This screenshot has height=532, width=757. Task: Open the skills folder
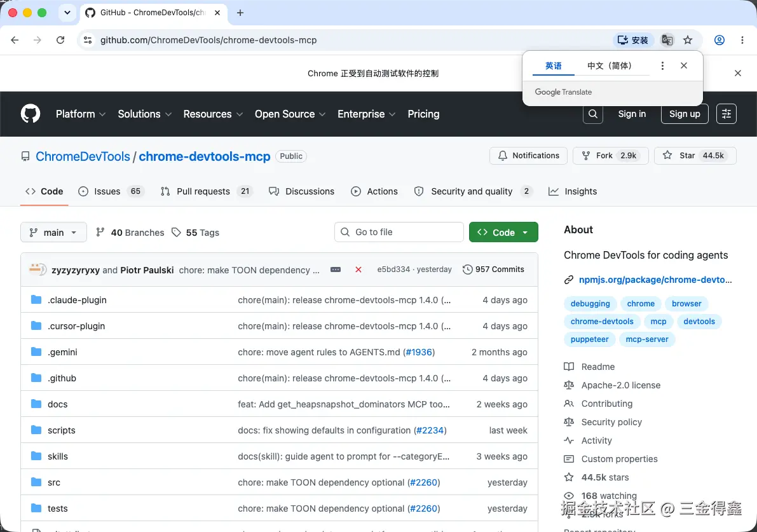(x=57, y=456)
